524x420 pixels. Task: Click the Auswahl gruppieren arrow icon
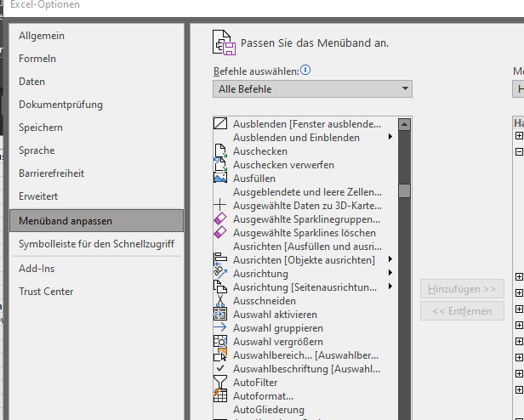tap(220, 327)
